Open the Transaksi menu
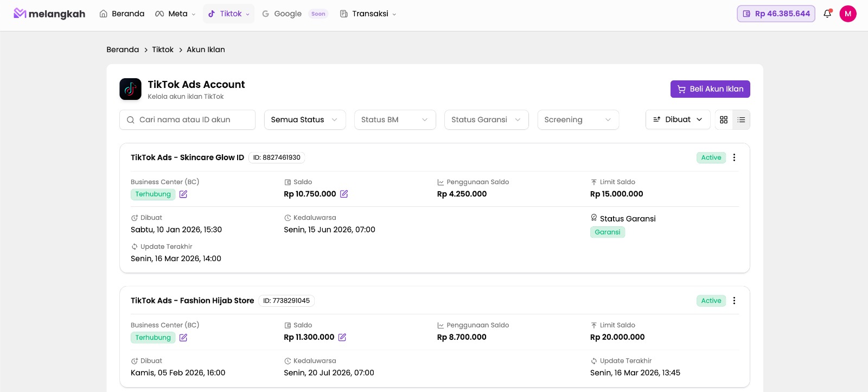868x392 pixels. [368, 14]
